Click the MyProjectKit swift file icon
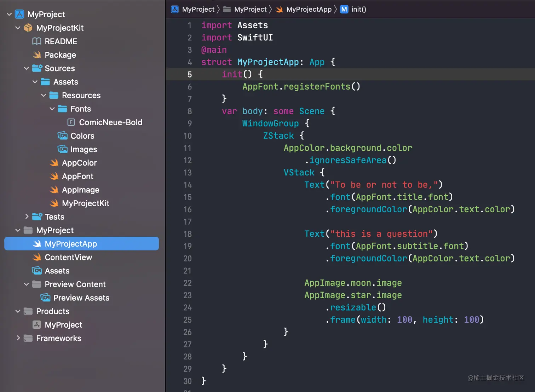Screen dimensions: 535x392 [x=54, y=203]
